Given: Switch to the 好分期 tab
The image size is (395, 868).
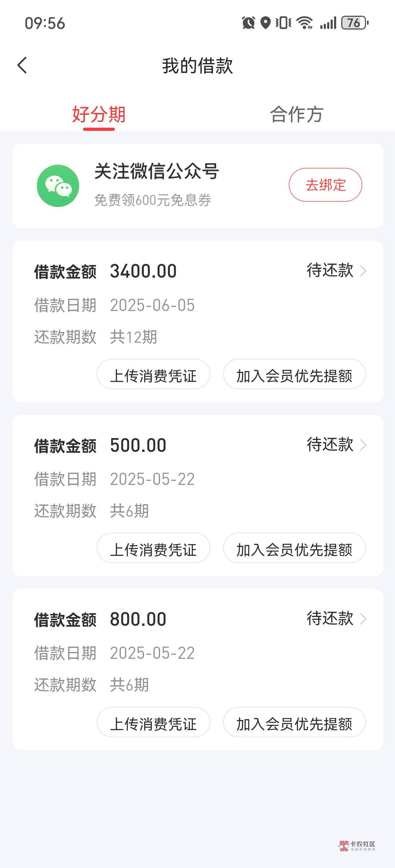Looking at the screenshot, I should tap(99, 114).
